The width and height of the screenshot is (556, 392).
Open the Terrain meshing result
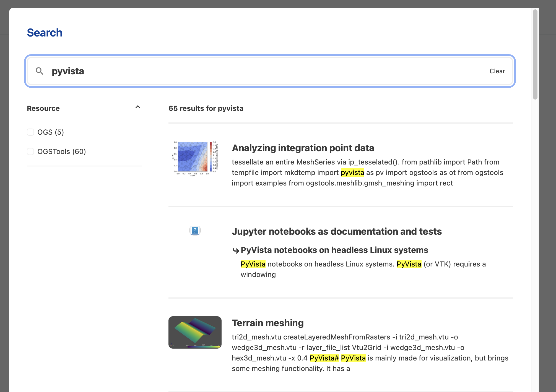coord(268,323)
